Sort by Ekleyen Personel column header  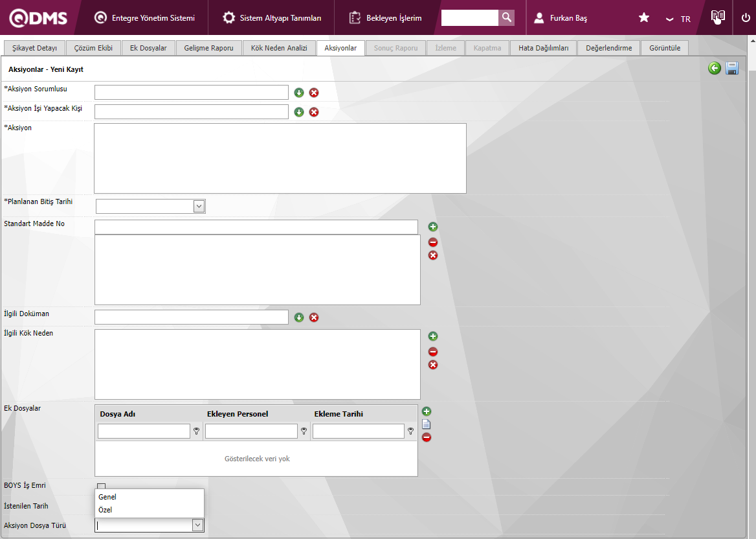238,414
